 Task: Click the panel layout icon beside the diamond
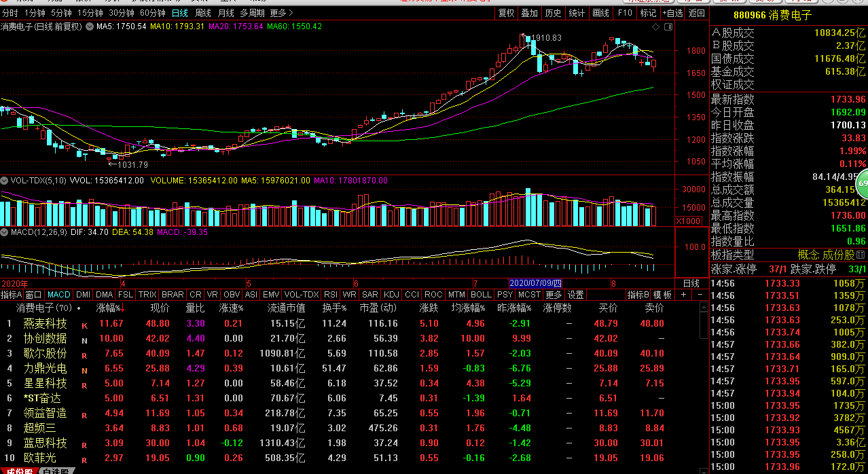tap(667, 27)
